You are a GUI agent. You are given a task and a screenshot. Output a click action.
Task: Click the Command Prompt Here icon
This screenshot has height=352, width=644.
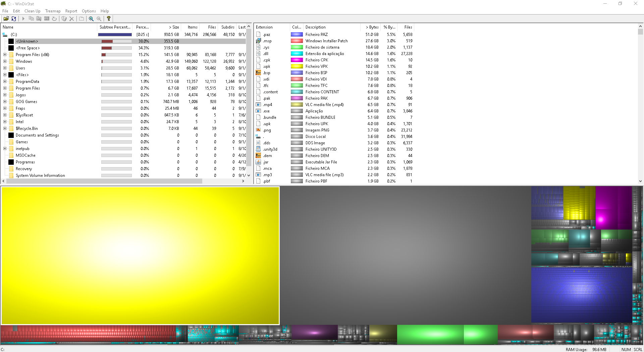click(x=47, y=19)
